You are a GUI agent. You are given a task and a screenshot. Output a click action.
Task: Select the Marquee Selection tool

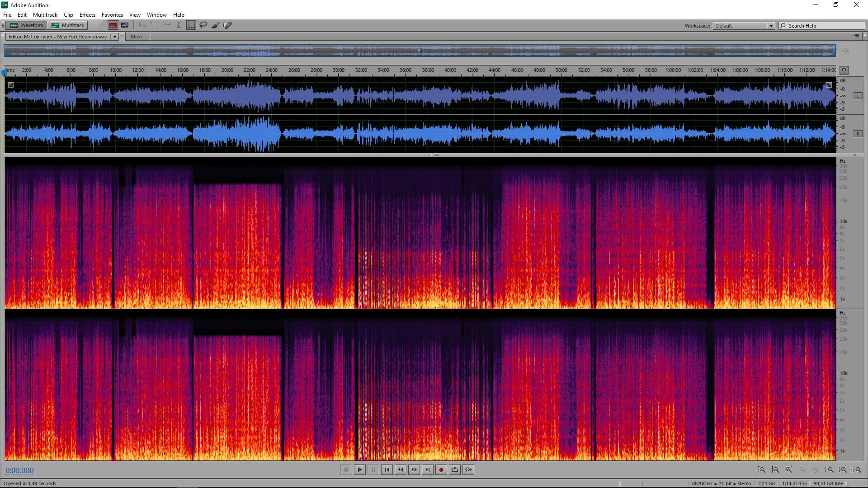click(192, 25)
